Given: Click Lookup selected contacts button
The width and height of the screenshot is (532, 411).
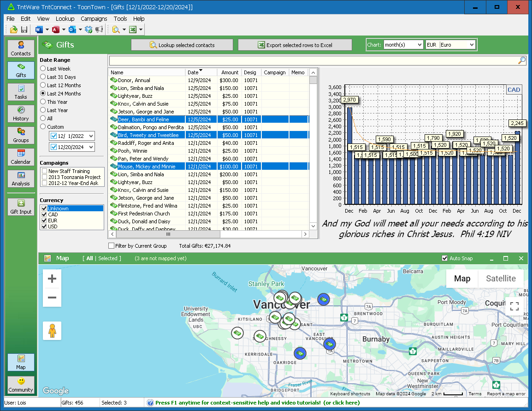Looking at the screenshot, I should coord(182,45).
